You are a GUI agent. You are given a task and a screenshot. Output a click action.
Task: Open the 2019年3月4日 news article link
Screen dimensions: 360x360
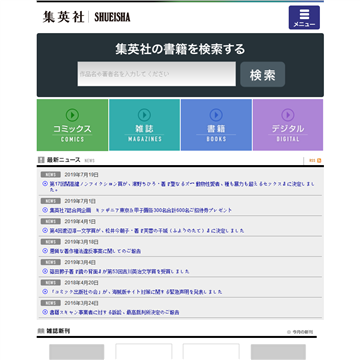click(x=119, y=272)
